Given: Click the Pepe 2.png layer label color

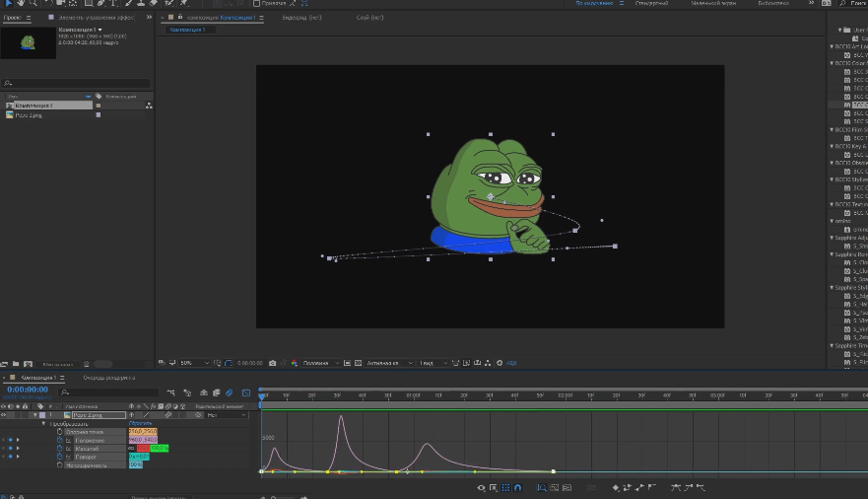Looking at the screenshot, I should pyautogui.click(x=42, y=415).
